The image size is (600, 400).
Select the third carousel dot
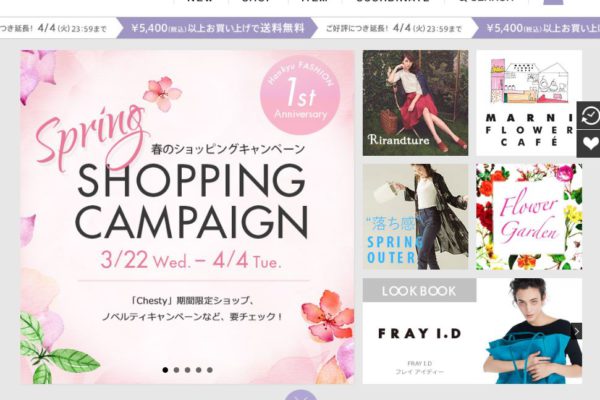(x=188, y=370)
